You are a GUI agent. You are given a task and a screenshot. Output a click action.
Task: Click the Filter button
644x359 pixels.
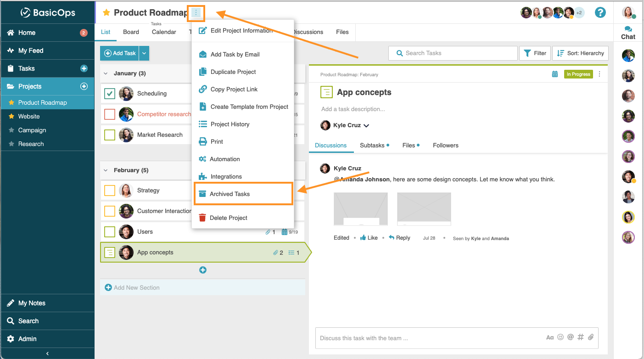(535, 53)
